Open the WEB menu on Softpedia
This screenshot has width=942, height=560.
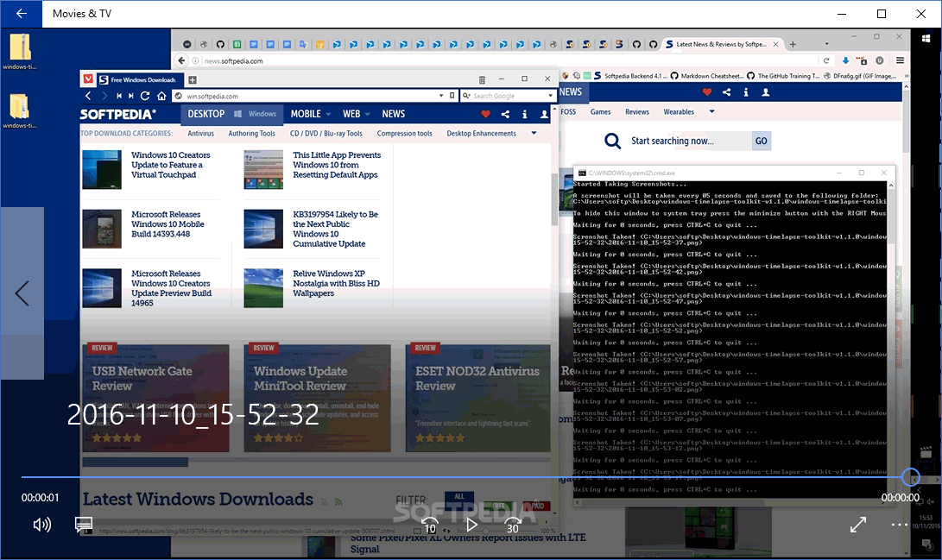[357, 114]
